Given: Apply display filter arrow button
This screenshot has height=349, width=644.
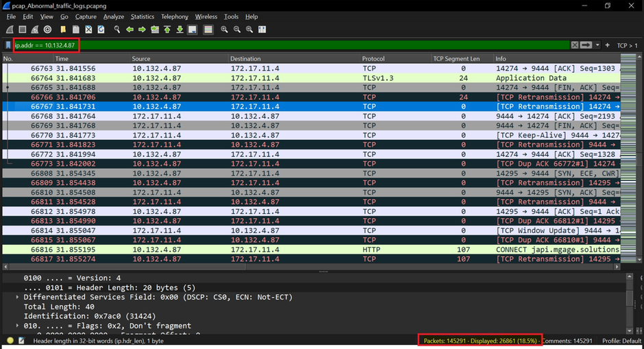Looking at the screenshot, I should (586, 45).
